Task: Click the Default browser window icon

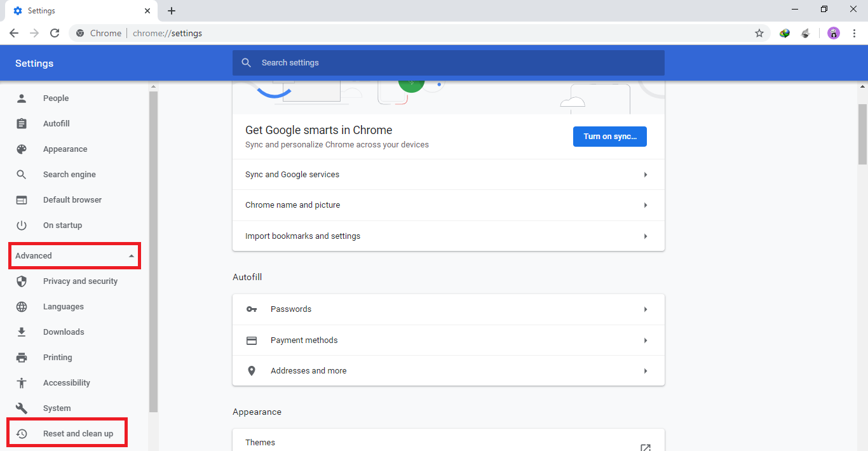Action: pyautogui.click(x=22, y=200)
